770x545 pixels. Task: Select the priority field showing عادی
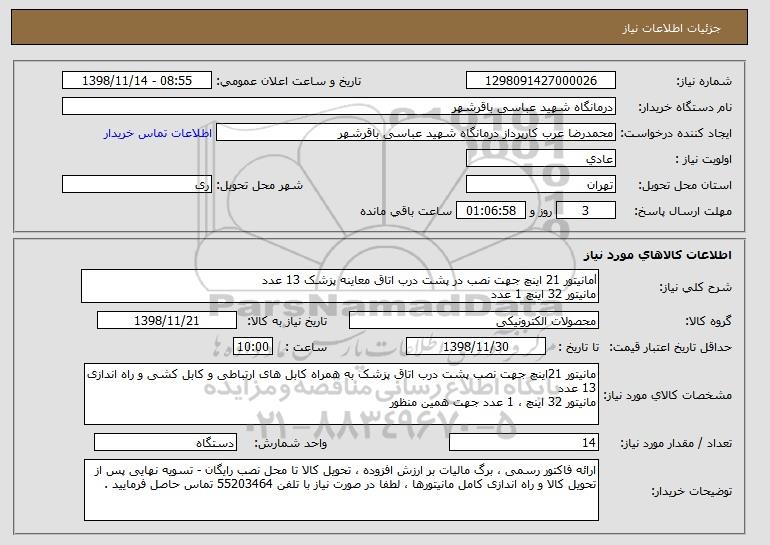click(x=541, y=159)
